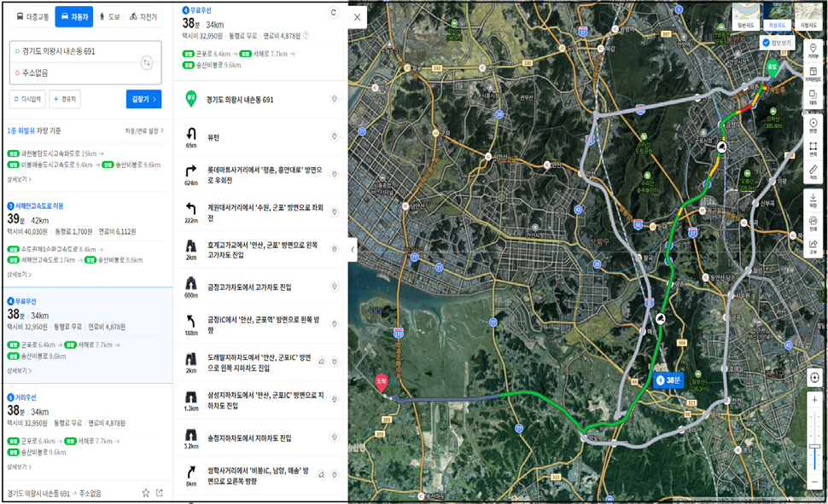Switch to 일반지도 map type

745,16
